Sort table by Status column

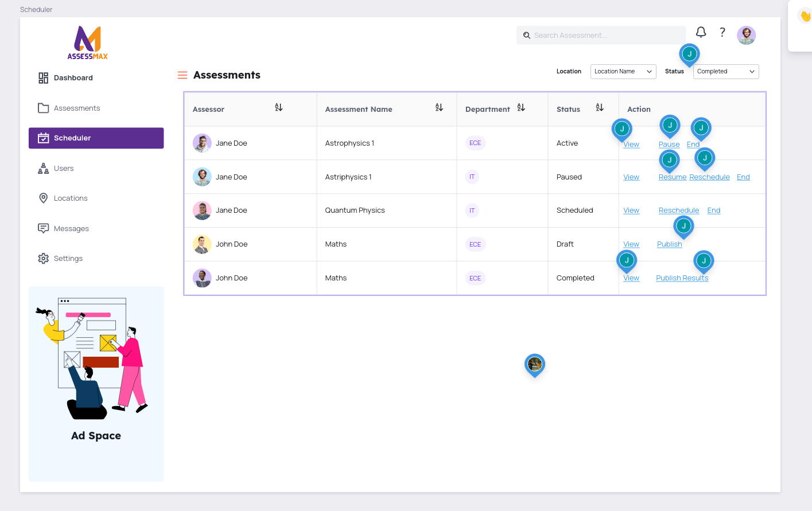(x=600, y=108)
